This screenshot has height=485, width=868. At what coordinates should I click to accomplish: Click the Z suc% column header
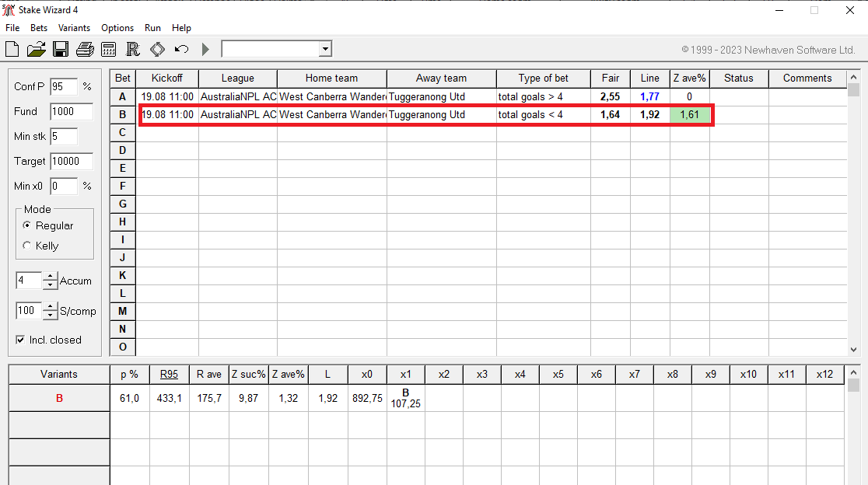click(x=249, y=375)
